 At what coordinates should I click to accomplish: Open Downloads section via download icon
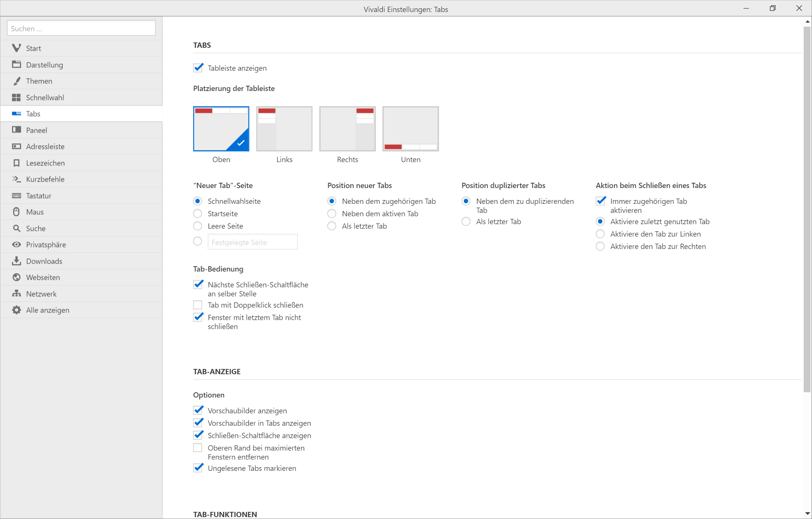[16, 261]
